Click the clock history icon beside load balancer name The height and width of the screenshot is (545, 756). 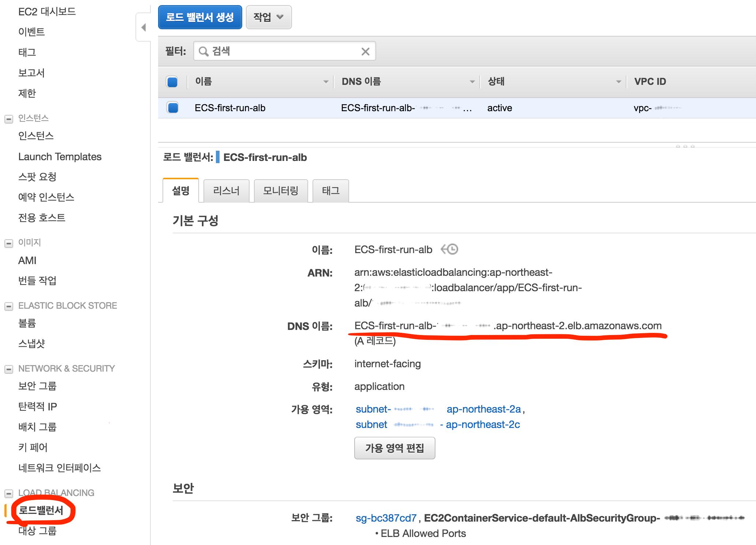click(450, 249)
